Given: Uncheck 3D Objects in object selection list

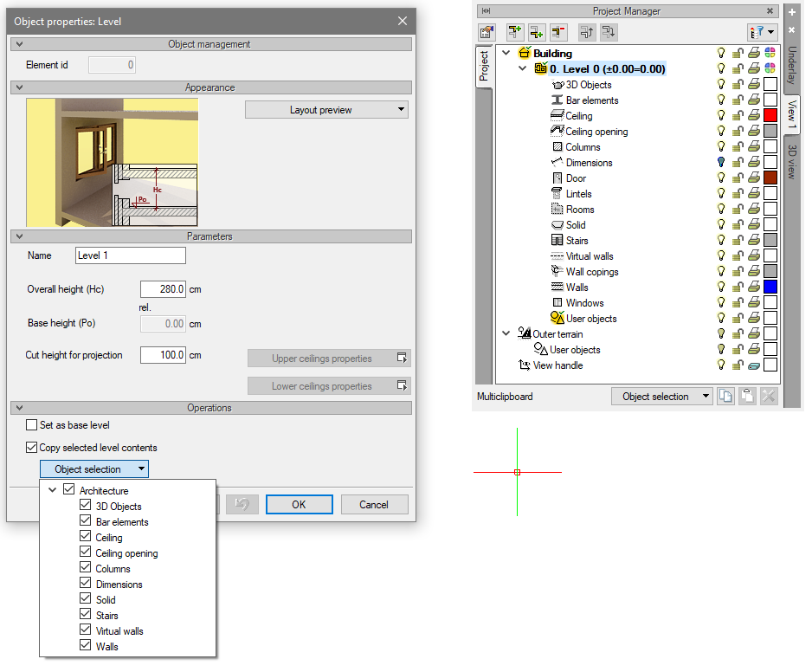Looking at the screenshot, I should pos(86,505).
